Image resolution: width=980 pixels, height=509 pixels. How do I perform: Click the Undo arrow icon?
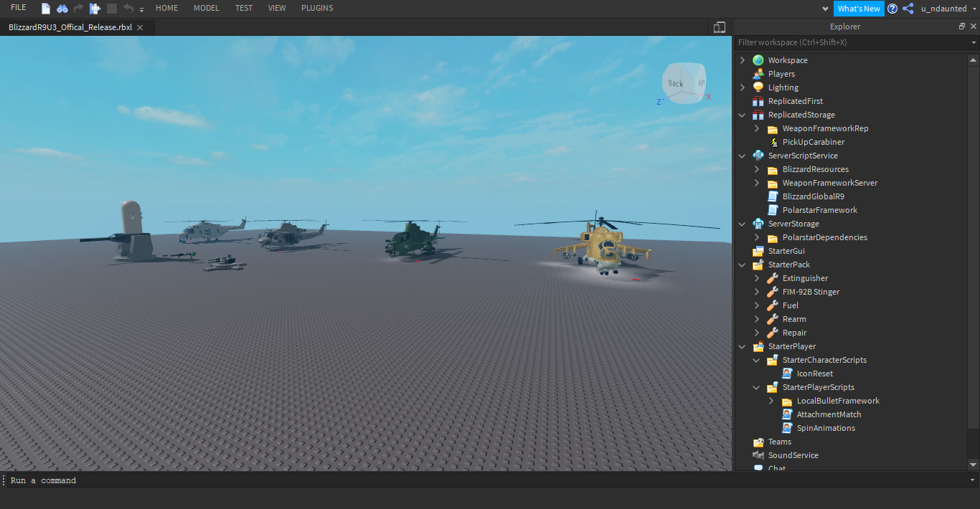(128, 9)
